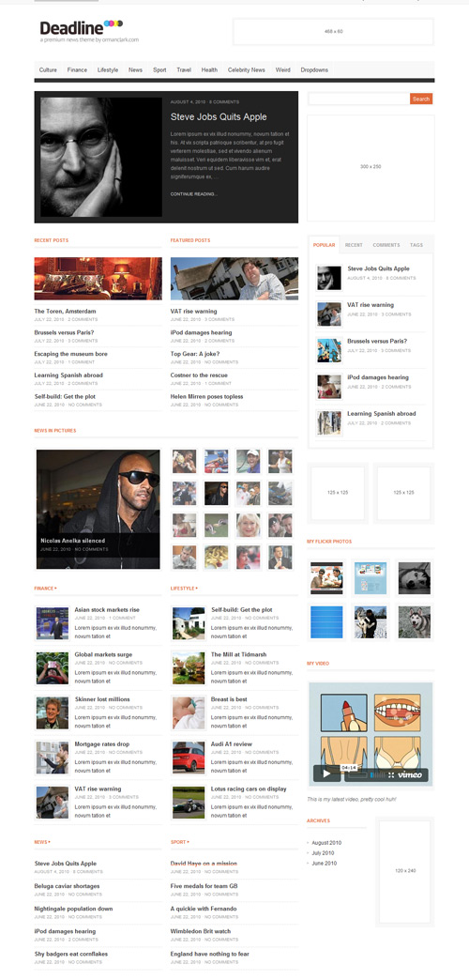Viewport: 469px width, 980px height.
Task: Click Continue Reading link
Action: (x=193, y=194)
